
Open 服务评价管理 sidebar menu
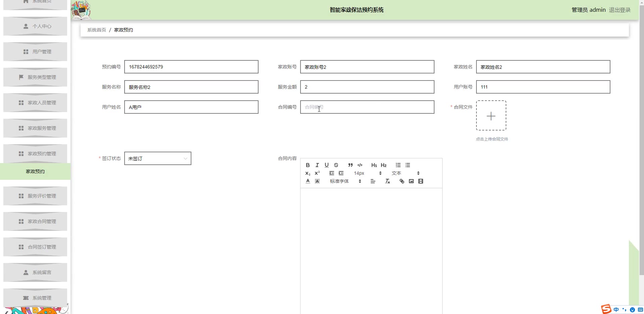pyautogui.click(x=35, y=196)
